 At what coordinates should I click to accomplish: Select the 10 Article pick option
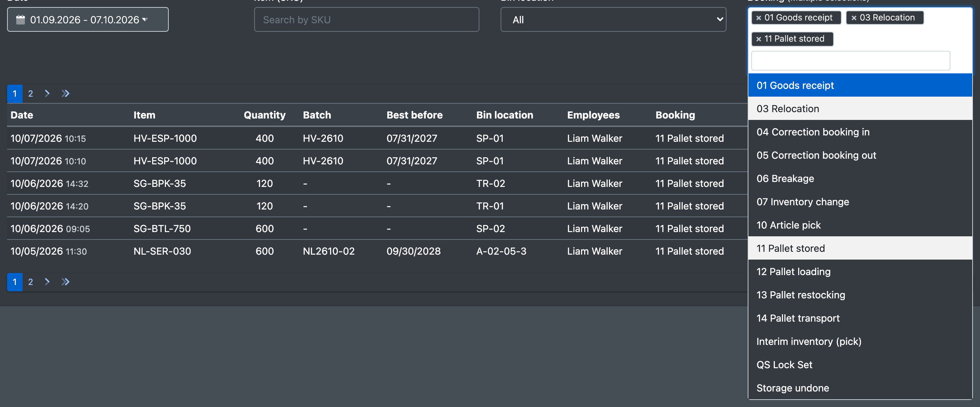pyautogui.click(x=860, y=225)
